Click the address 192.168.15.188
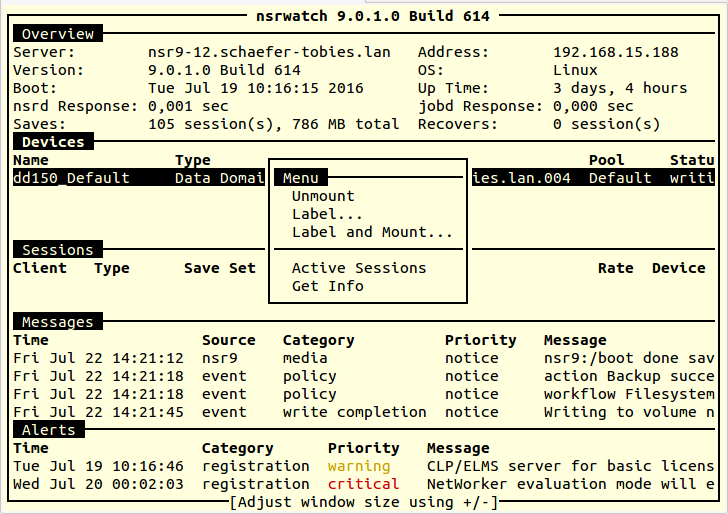 click(x=616, y=52)
